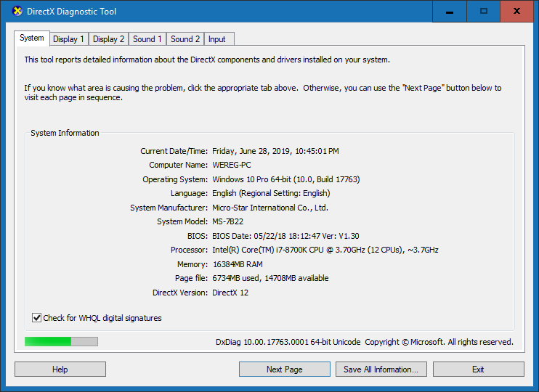Open the Display 2 tab
Viewport: 539px width, 392px height.
(108, 39)
